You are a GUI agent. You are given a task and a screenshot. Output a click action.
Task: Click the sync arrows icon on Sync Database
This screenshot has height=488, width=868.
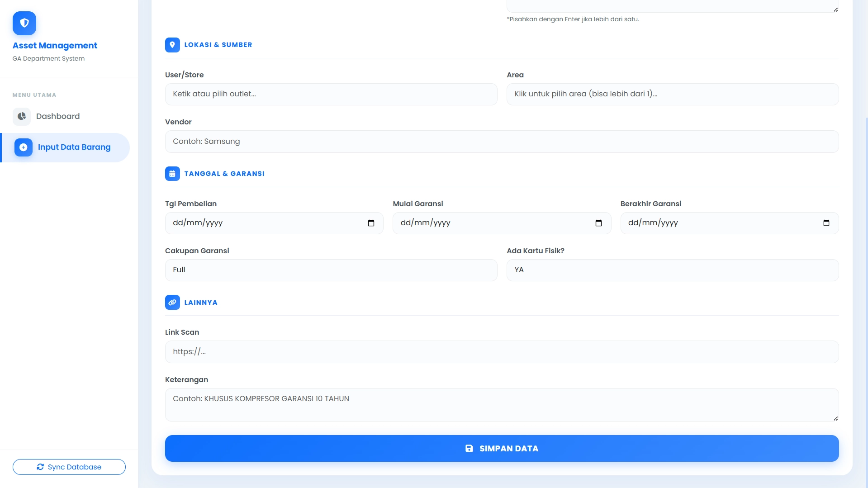pyautogui.click(x=40, y=467)
